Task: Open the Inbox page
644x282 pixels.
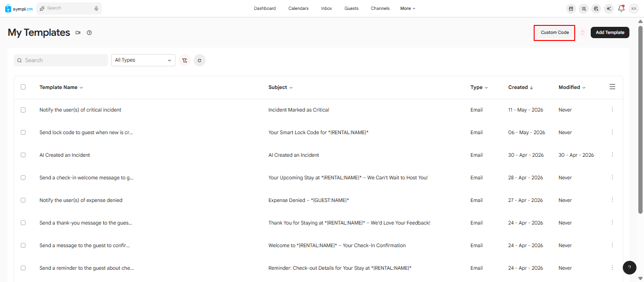Action: tap(327, 8)
